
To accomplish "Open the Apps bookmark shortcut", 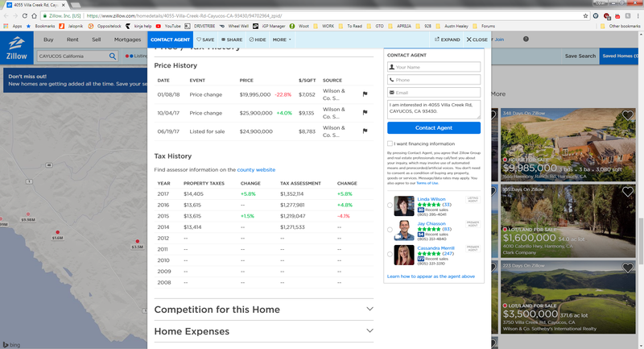I will tap(13, 26).
